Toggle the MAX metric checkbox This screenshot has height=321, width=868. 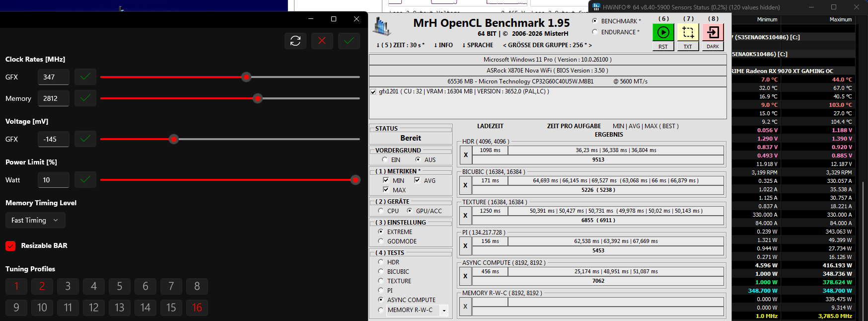pos(386,189)
